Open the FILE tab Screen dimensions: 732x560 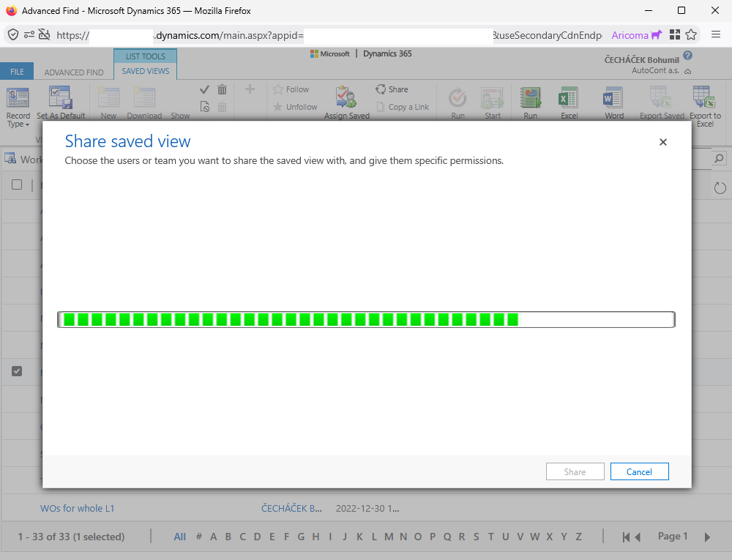pyautogui.click(x=17, y=72)
